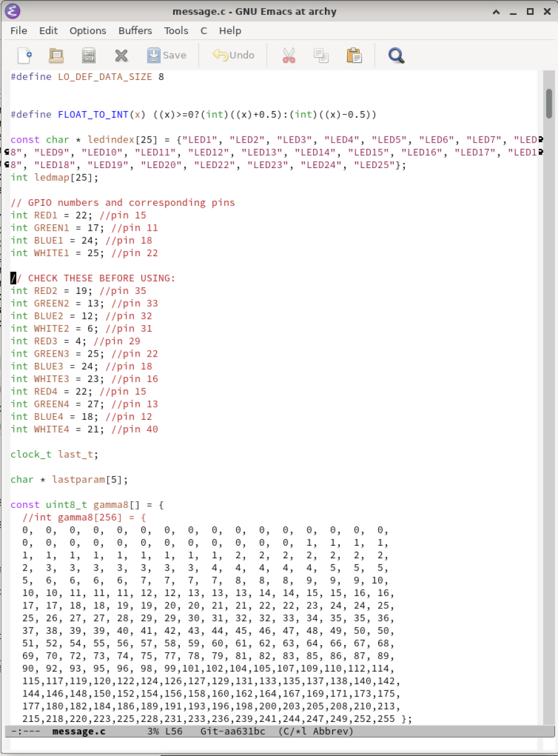Open a file with folder icon
Screen dimensions: 558x756
pyautogui.click(x=56, y=55)
